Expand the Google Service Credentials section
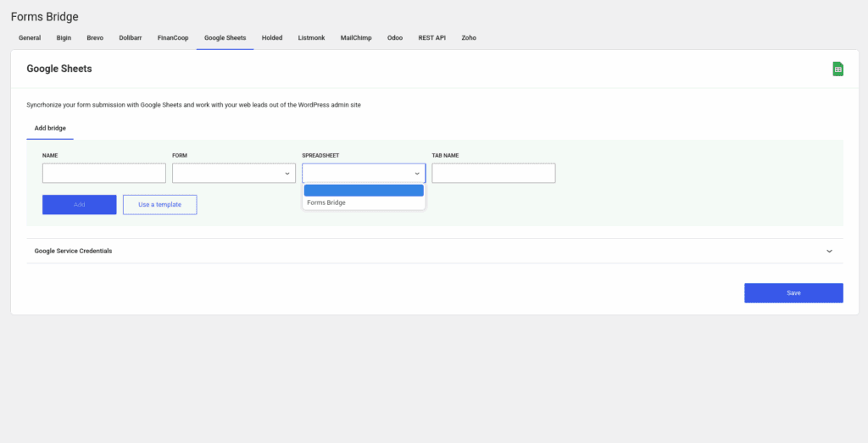Image resolution: width=868 pixels, height=443 pixels. click(435, 251)
